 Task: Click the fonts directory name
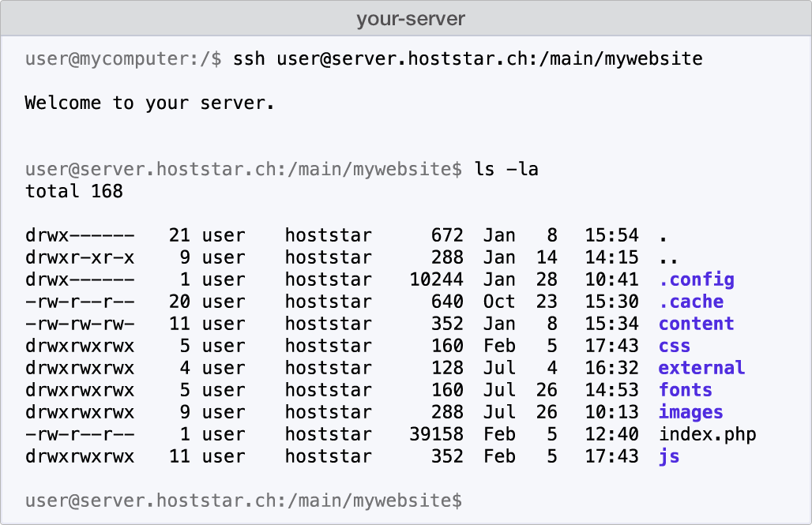[686, 390]
